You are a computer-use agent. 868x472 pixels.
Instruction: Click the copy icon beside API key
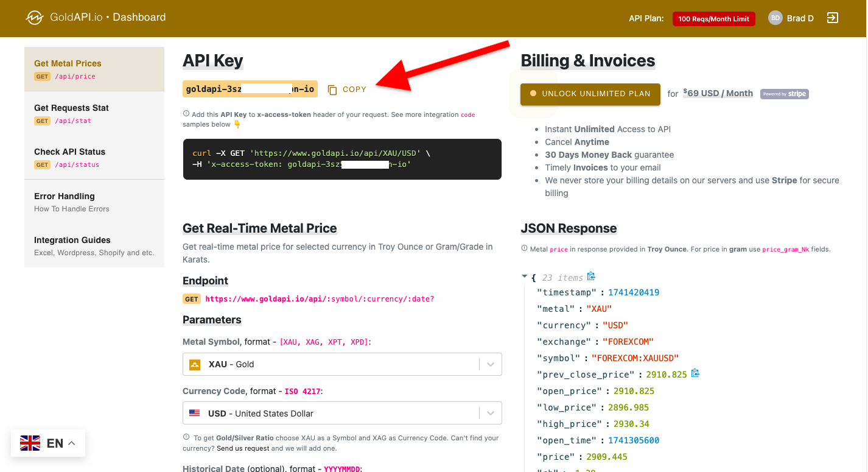(332, 90)
